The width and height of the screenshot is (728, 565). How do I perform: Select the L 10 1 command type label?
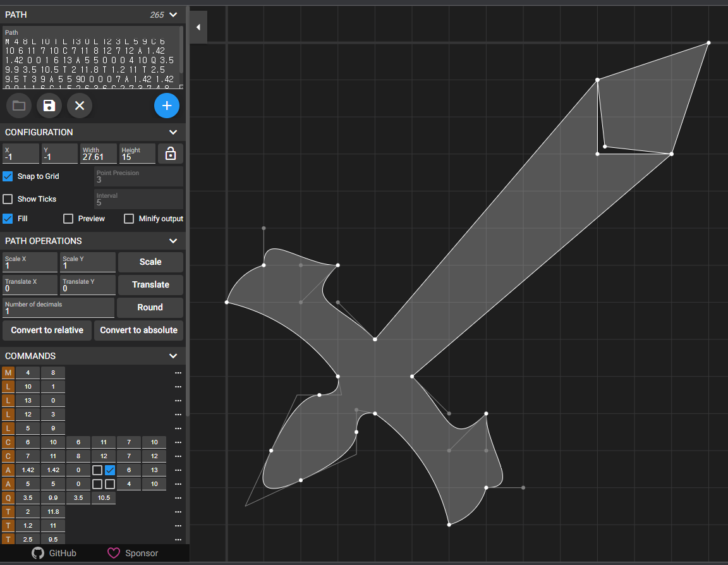[x=8, y=387]
